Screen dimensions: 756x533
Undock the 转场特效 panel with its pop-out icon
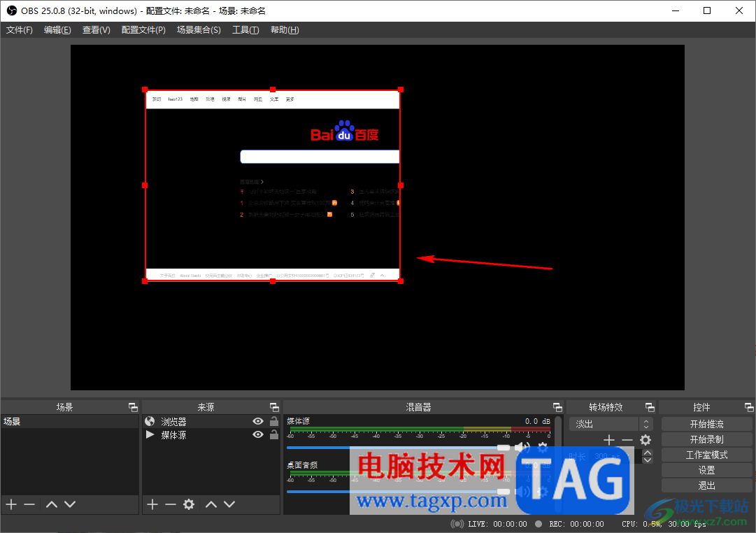[650, 407]
